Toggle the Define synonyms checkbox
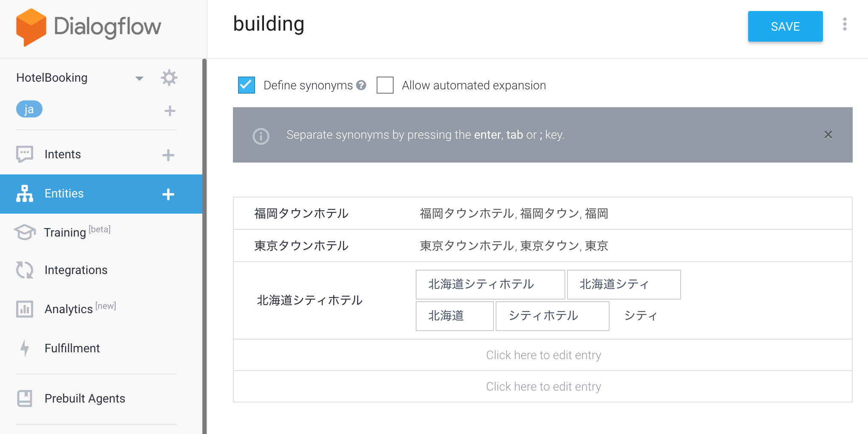This screenshot has width=868, height=434. pos(247,85)
